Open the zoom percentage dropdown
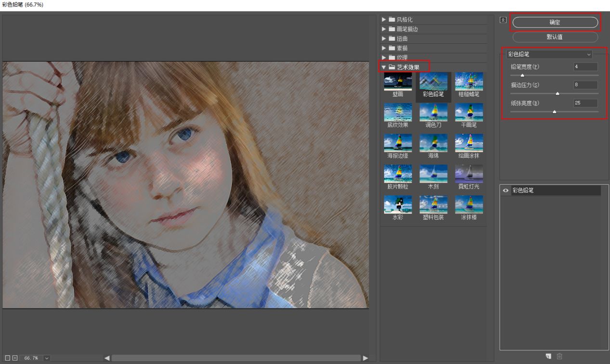 click(x=47, y=358)
